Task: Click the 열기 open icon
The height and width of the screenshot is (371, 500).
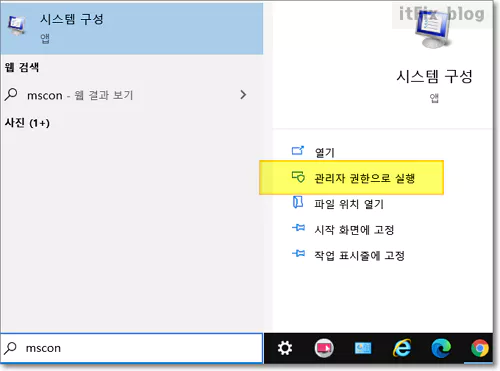Action: [x=298, y=151]
